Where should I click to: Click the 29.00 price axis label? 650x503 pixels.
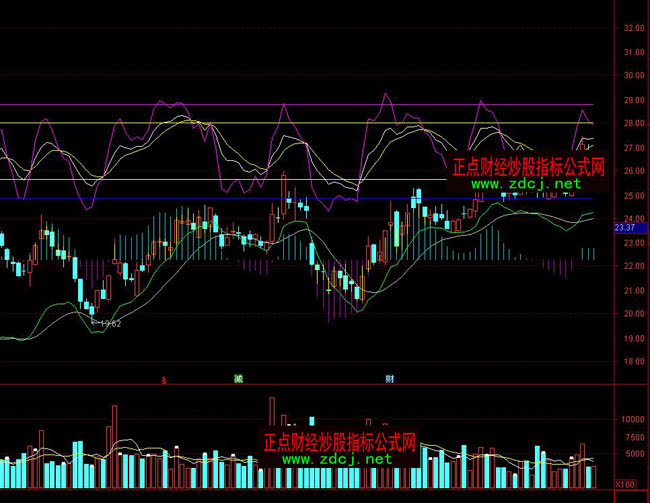(632, 99)
